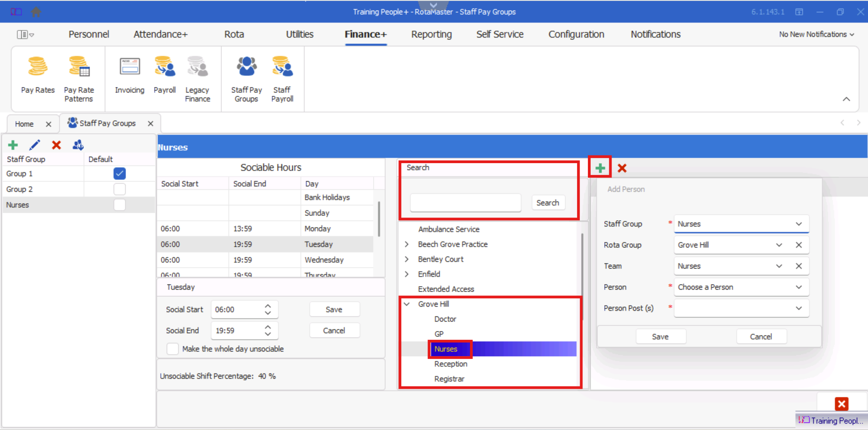The height and width of the screenshot is (430, 868).
Task: Tick Make the whole day unsociable
Action: (173, 349)
